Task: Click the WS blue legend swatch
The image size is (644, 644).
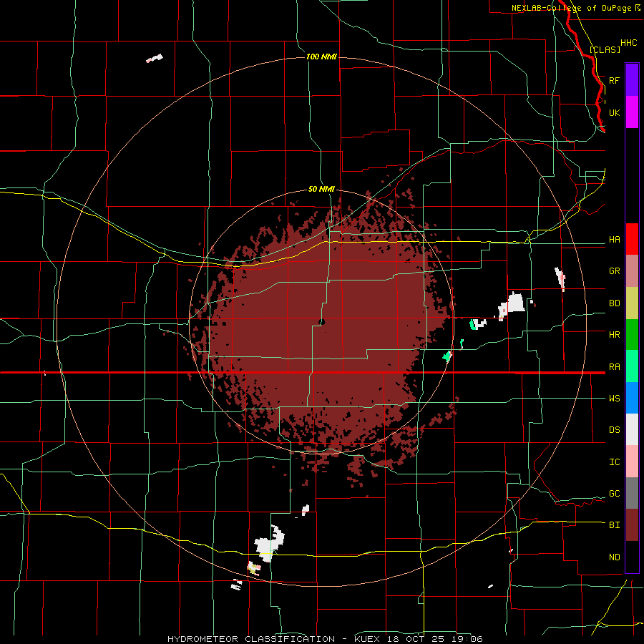Action: (x=632, y=398)
